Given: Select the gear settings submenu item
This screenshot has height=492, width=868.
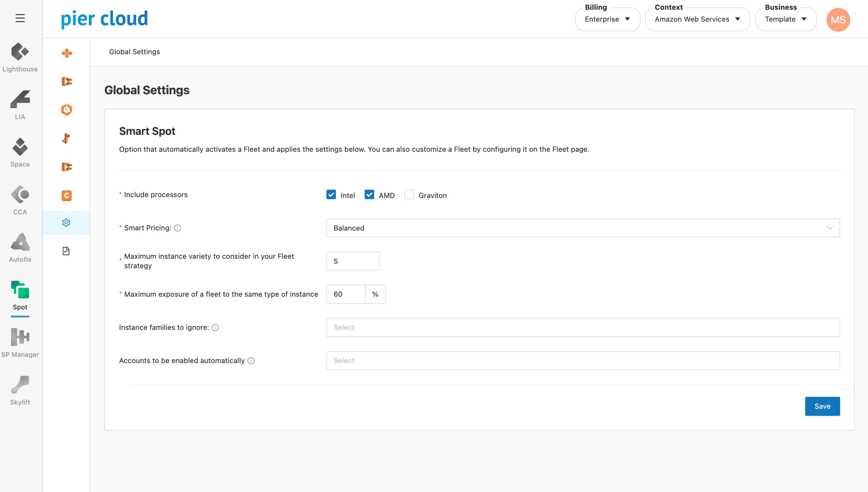Looking at the screenshot, I should [x=66, y=223].
